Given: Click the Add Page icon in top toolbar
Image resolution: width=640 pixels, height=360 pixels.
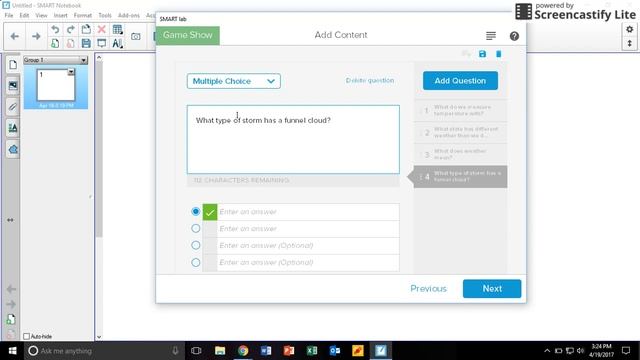Looking at the screenshot, I should [55, 43].
